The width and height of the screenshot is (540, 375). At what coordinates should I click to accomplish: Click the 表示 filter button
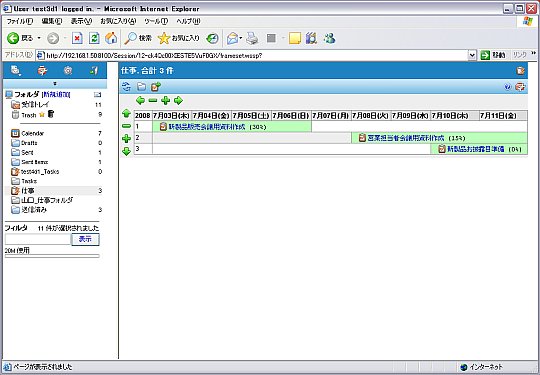click(85, 239)
